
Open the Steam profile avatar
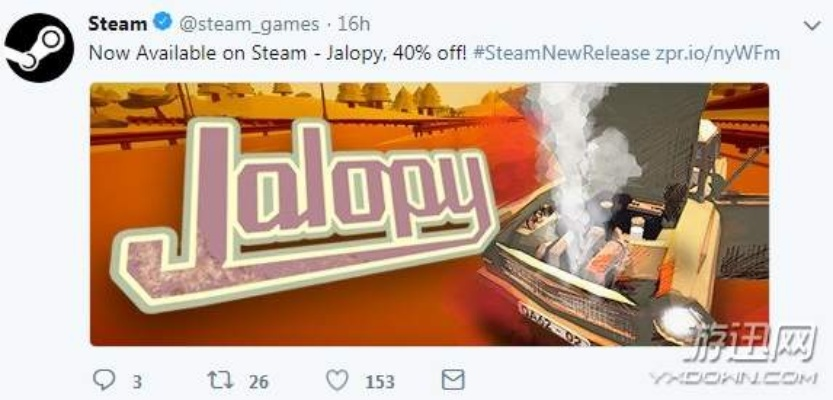tap(39, 48)
